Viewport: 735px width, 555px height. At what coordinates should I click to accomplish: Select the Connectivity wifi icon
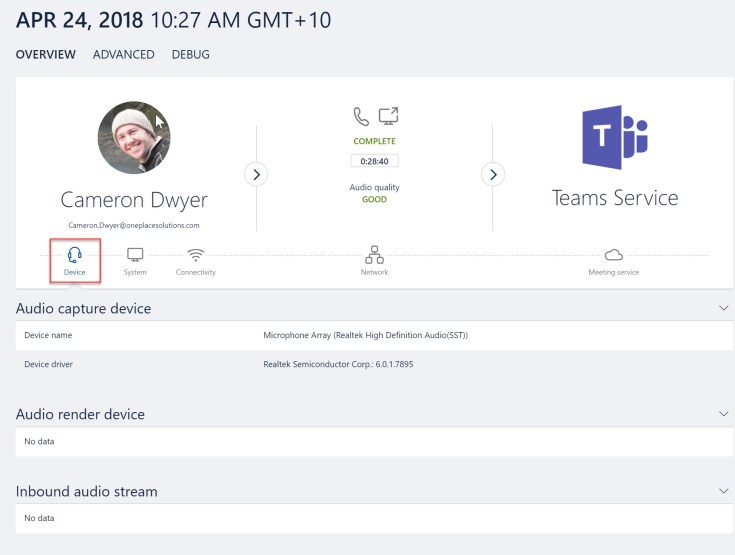pos(195,256)
